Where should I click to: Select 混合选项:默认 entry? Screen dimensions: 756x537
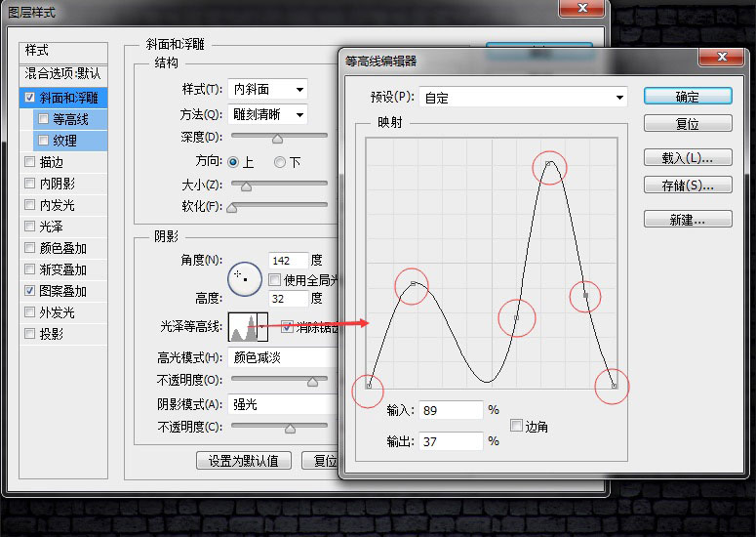click(63, 73)
